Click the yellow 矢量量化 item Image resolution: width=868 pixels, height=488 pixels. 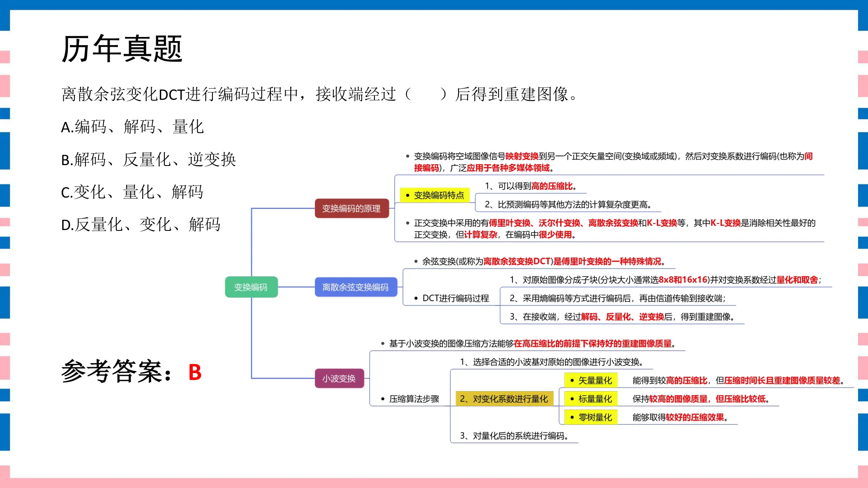pyautogui.click(x=591, y=380)
